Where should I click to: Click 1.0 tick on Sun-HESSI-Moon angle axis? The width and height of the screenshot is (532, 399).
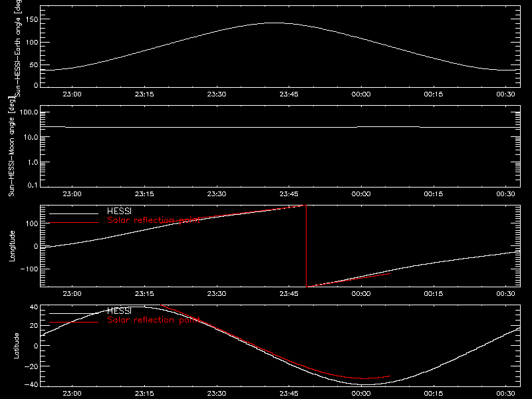point(33,162)
